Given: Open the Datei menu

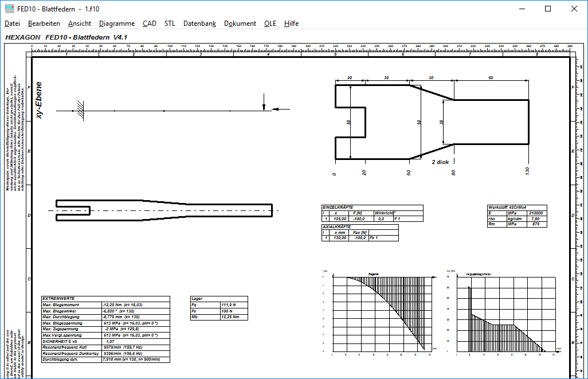Looking at the screenshot, I should [12, 24].
